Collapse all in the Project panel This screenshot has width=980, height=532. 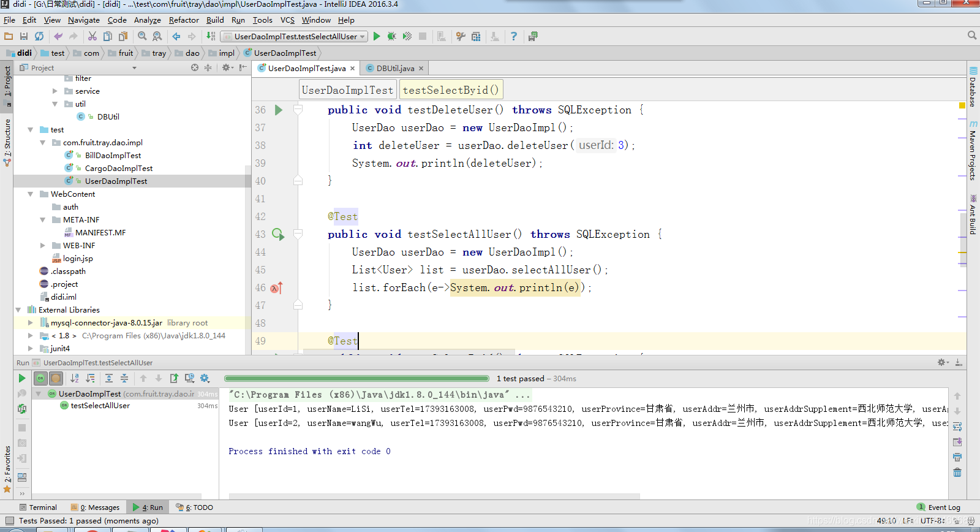pyautogui.click(x=208, y=67)
